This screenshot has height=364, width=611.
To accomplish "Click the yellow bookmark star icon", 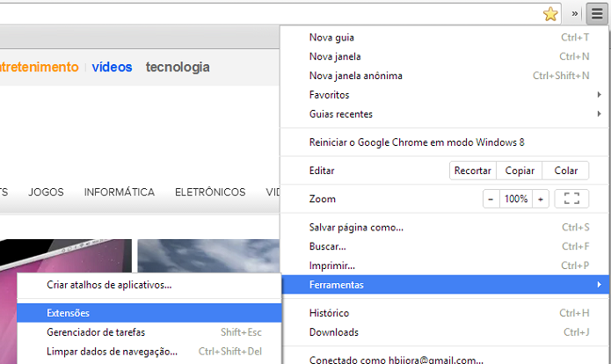I will tap(550, 14).
